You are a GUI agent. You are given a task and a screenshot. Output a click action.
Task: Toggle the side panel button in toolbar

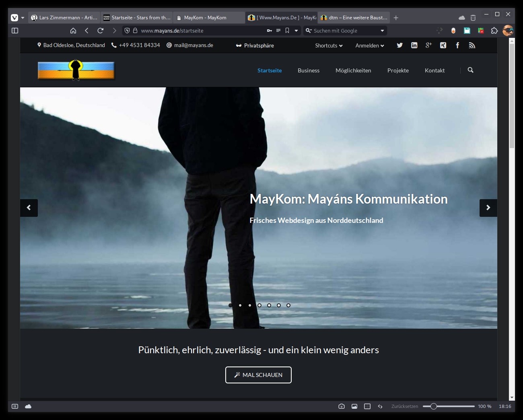click(15, 31)
